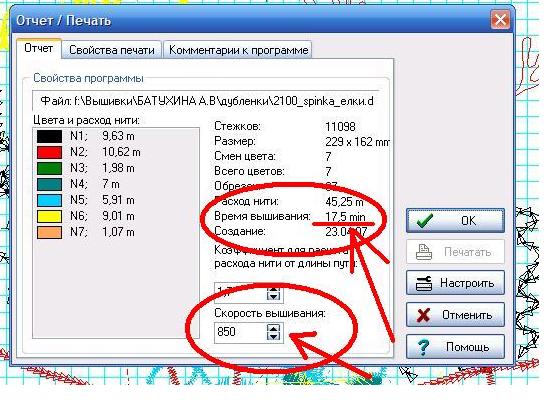556x400 pixels.
Task: Click the Скорость вышивания label
Action: click(x=270, y=313)
